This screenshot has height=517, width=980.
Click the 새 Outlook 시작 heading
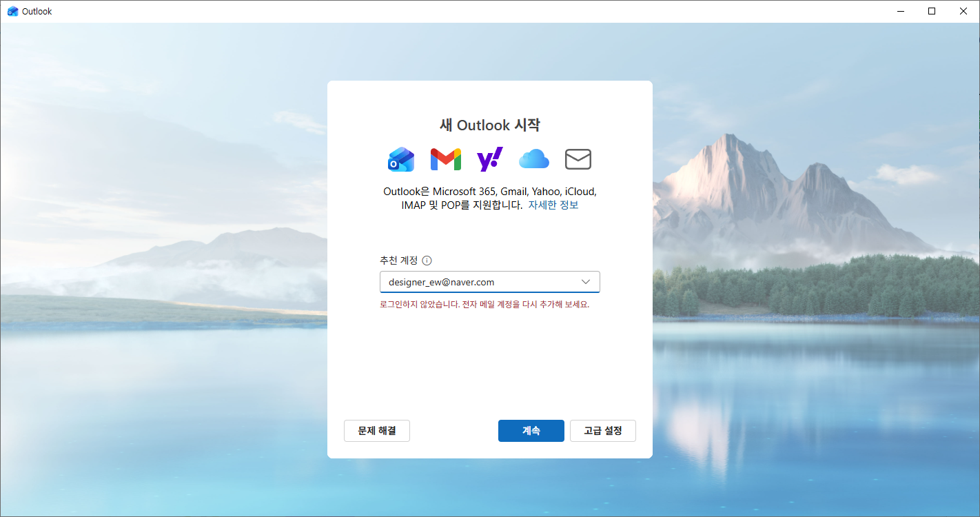pyautogui.click(x=490, y=125)
